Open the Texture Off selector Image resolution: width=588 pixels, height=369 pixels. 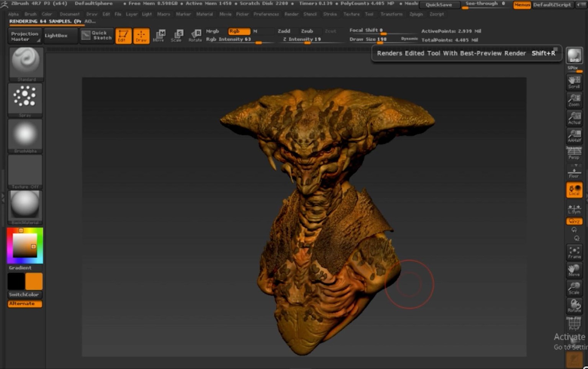25,172
